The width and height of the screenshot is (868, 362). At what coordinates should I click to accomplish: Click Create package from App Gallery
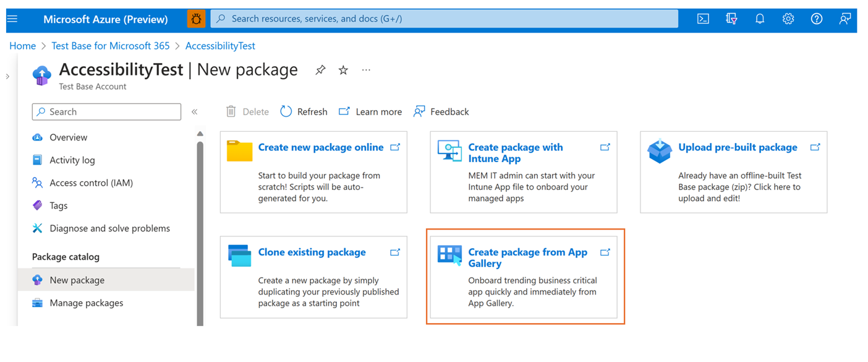[527, 257]
